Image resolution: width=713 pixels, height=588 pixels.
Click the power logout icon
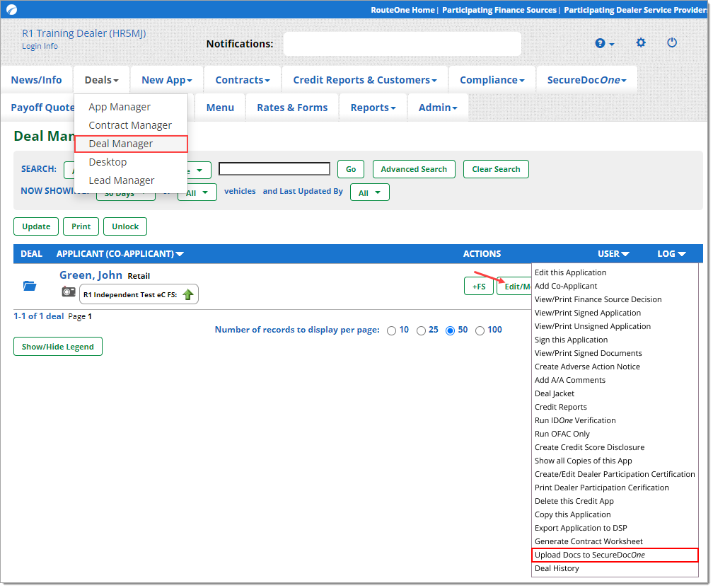click(673, 42)
